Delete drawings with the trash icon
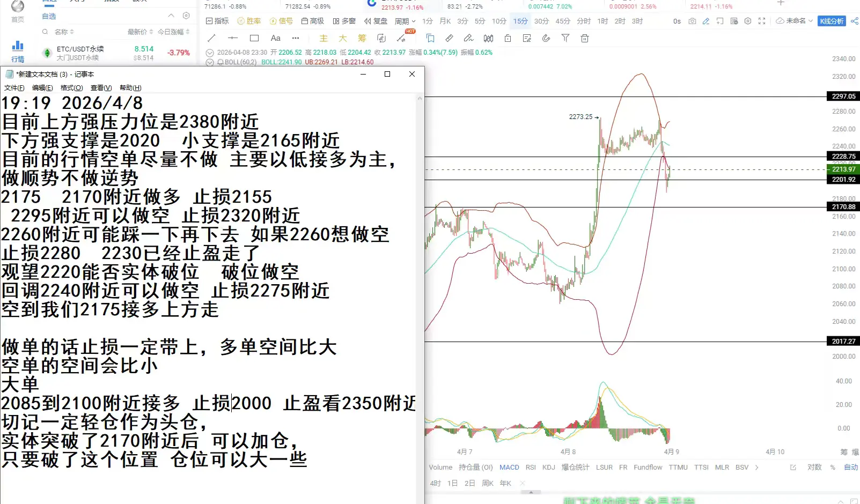 point(585,38)
